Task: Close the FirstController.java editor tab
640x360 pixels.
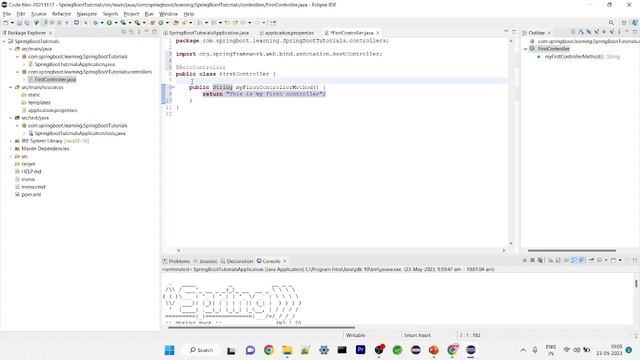Action: 378,33
